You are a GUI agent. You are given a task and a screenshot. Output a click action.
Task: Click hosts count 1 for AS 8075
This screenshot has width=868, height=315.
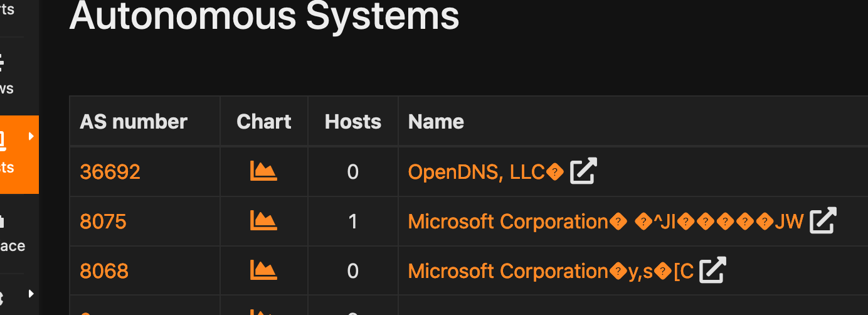[x=353, y=222]
